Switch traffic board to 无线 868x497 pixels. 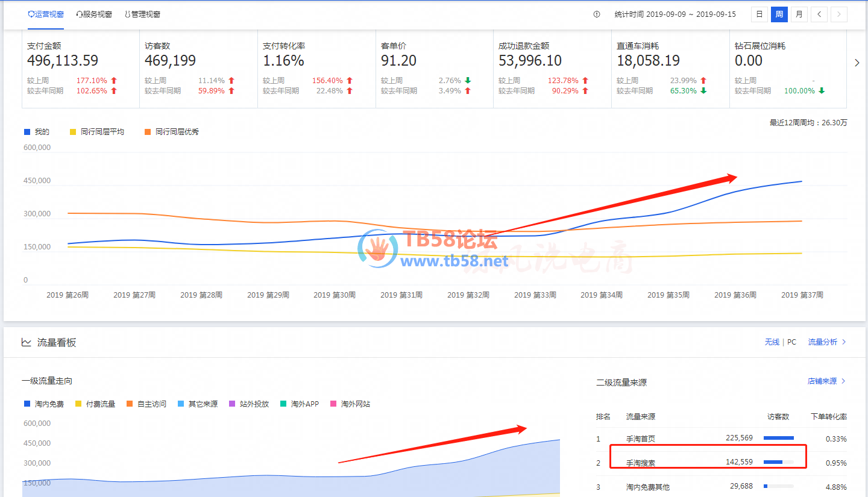point(772,342)
